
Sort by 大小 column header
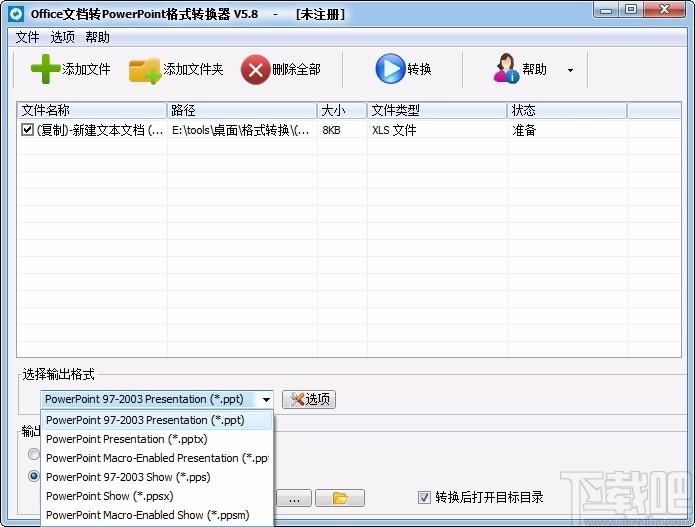(x=342, y=110)
